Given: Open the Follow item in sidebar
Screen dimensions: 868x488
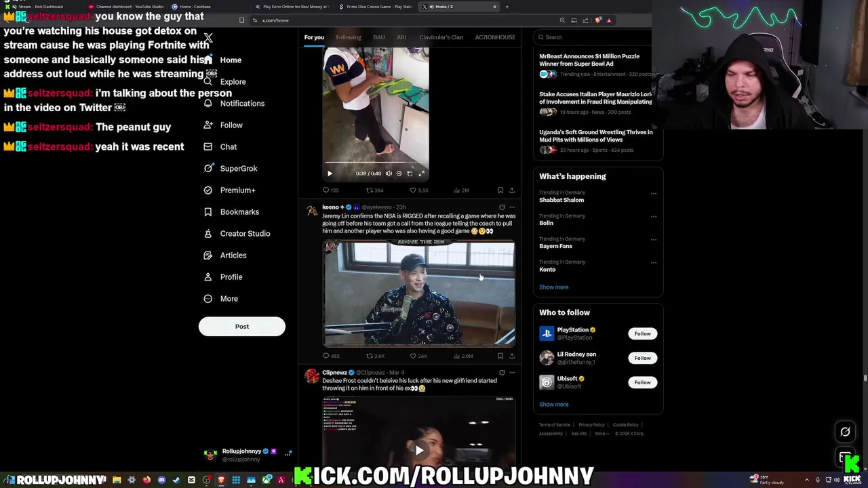Looking at the screenshot, I should 223,125.
